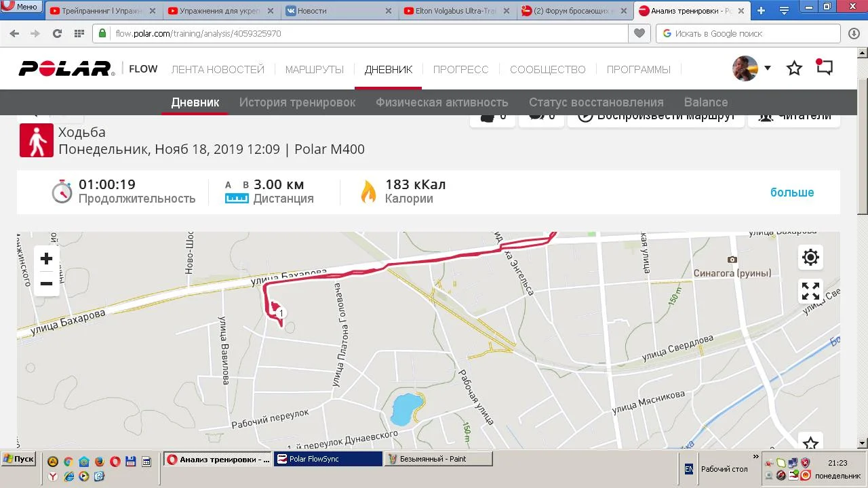Open favorites star in Polar header
Viewport: 868px width, 488px height.
(x=794, y=68)
